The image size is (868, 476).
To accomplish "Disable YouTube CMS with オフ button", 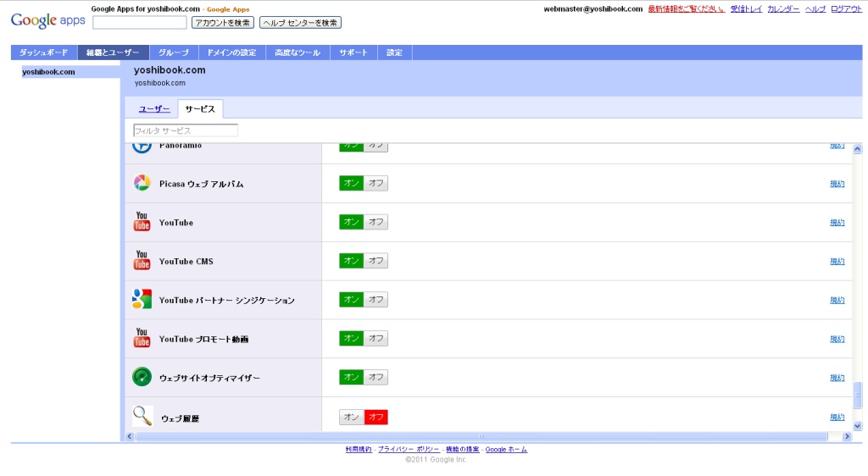I will click(376, 260).
